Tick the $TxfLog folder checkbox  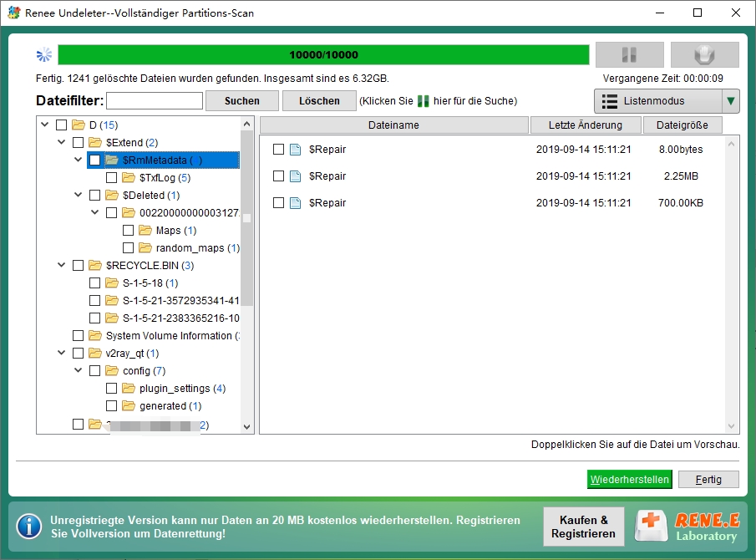point(111,177)
